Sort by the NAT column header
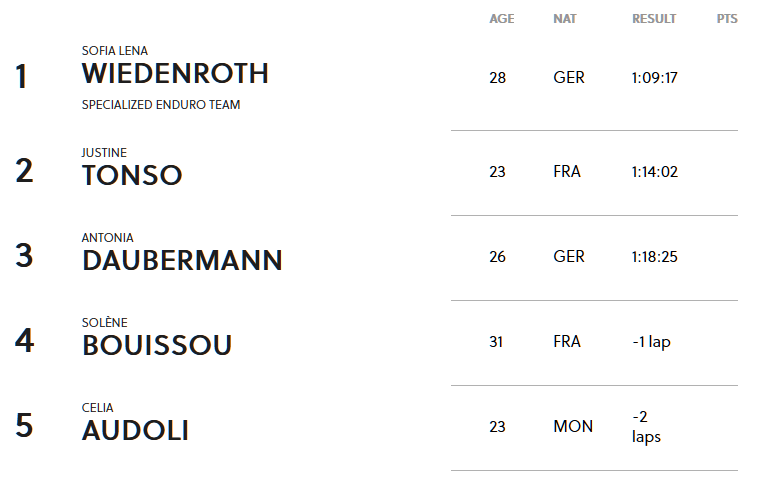The height and width of the screenshot is (477, 759). click(x=565, y=19)
